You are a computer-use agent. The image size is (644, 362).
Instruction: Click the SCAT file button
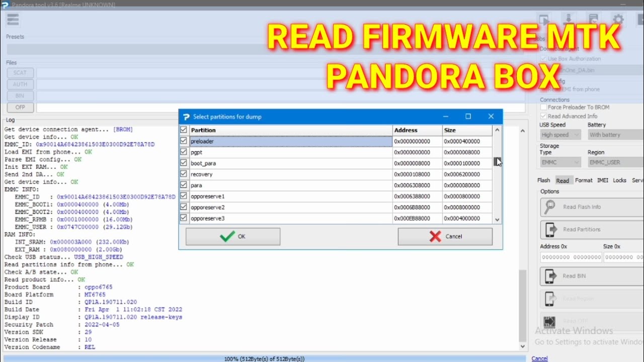click(20, 73)
